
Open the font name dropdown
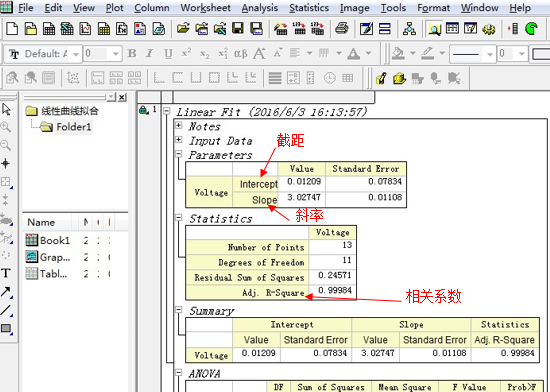pyautogui.click(x=76, y=54)
